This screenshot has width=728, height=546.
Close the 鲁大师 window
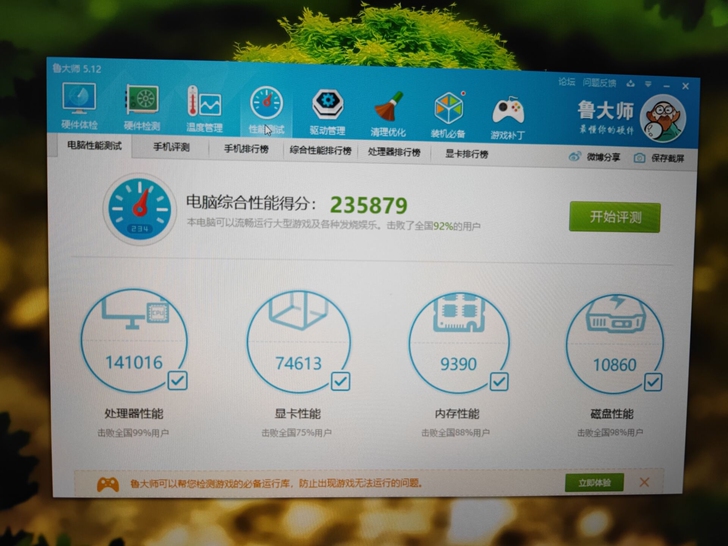pos(685,86)
